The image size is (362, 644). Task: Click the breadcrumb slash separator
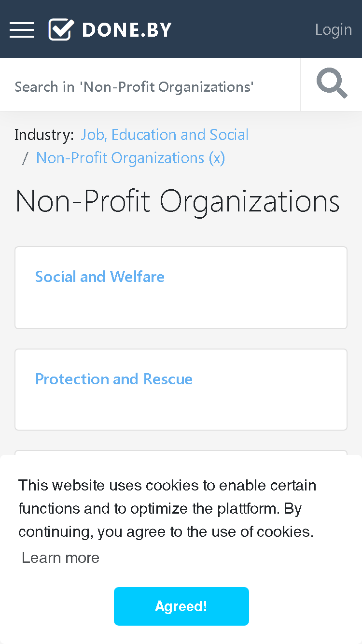(26, 158)
